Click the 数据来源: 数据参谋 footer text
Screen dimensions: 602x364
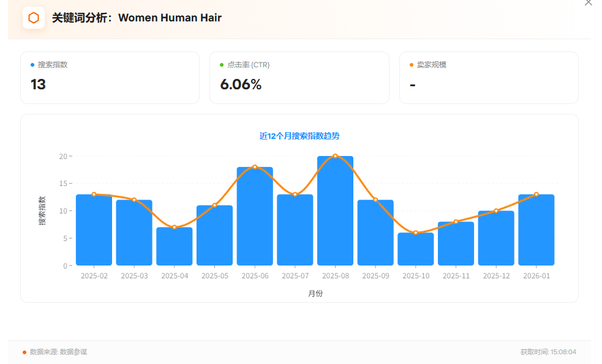(x=58, y=352)
